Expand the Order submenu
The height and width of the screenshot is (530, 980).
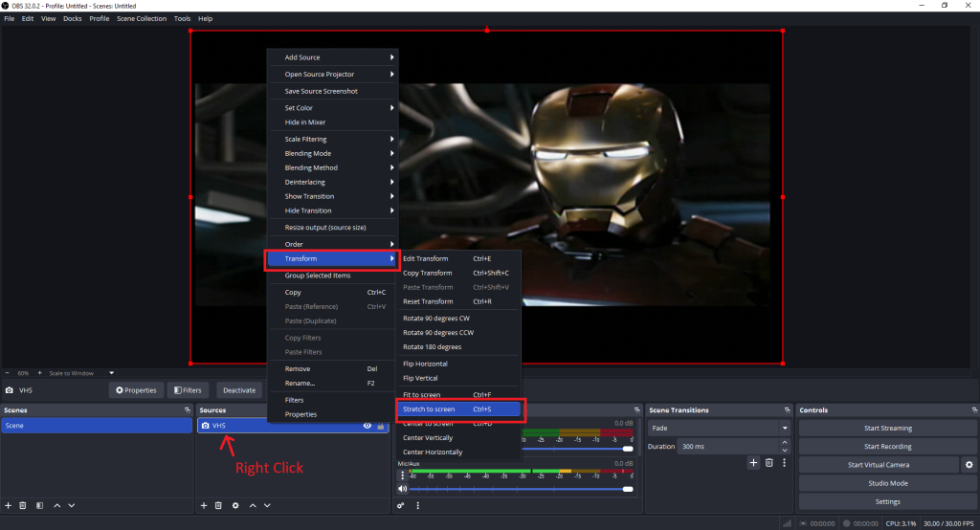click(333, 244)
